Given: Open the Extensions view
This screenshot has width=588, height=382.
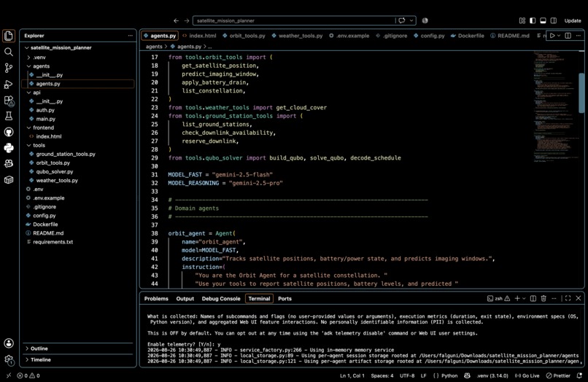Looking at the screenshot, I should tap(9, 101).
